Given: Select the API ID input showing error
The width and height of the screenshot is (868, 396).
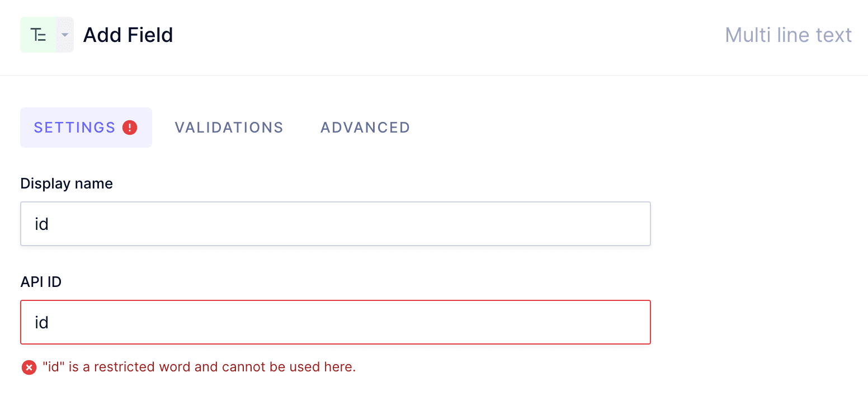Looking at the screenshot, I should tap(336, 322).
